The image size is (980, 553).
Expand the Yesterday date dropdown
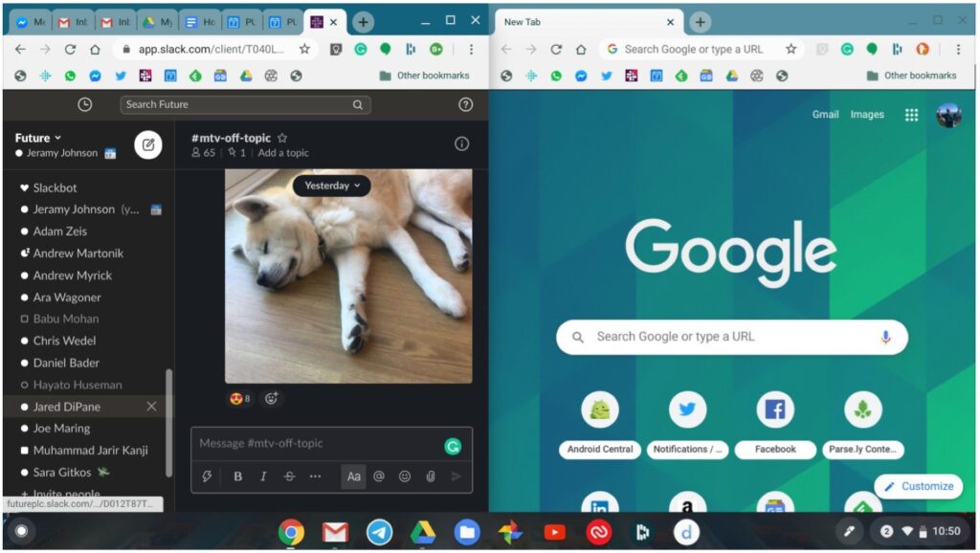tap(332, 185)
